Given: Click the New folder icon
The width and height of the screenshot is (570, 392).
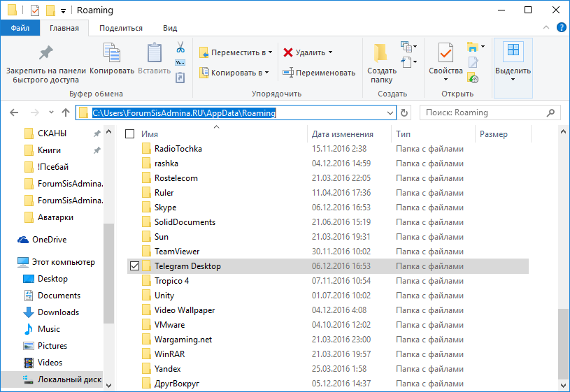Looking at the screenshot, I should 380,52.
